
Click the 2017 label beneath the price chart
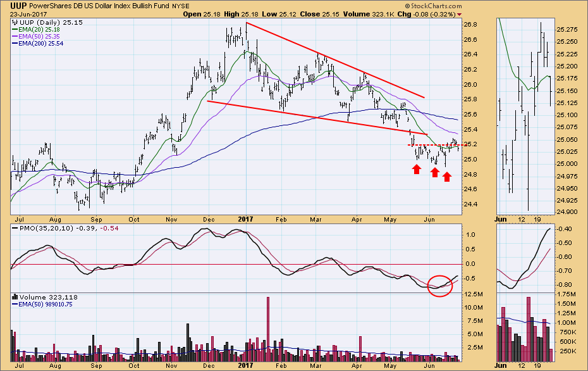(246, 219)
